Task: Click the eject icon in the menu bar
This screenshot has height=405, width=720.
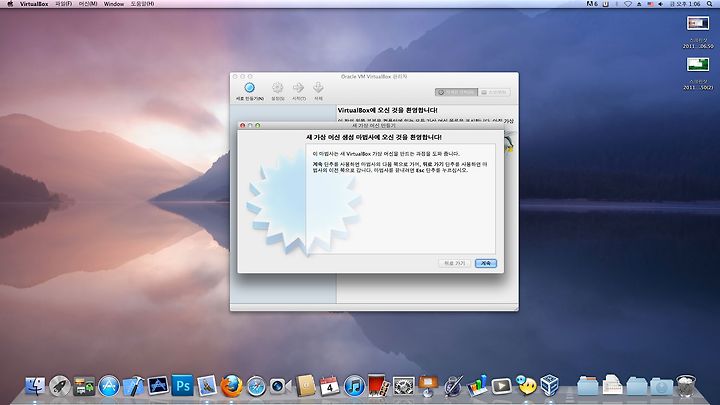Action: (x=639, y=4)
